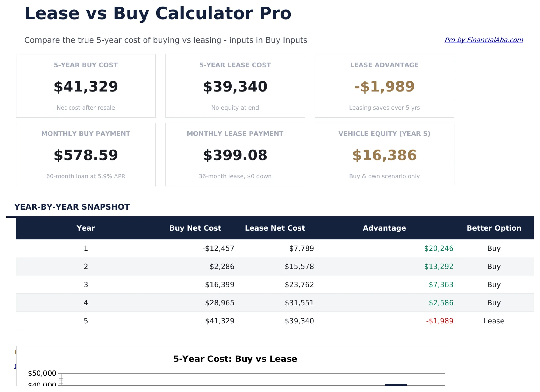Select the 5-YEAR LEASE COST card
The image size is (540, 392).
[x=235, y=86]
